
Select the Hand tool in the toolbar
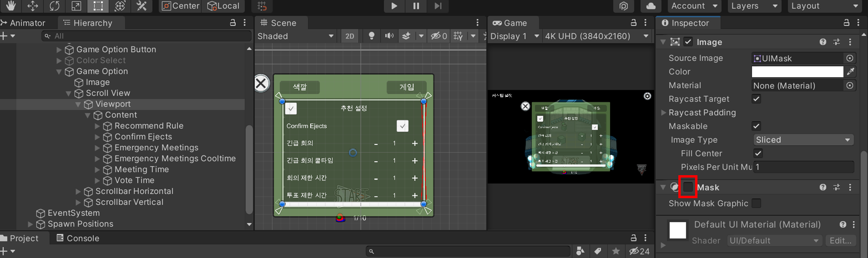coord(10,6)
